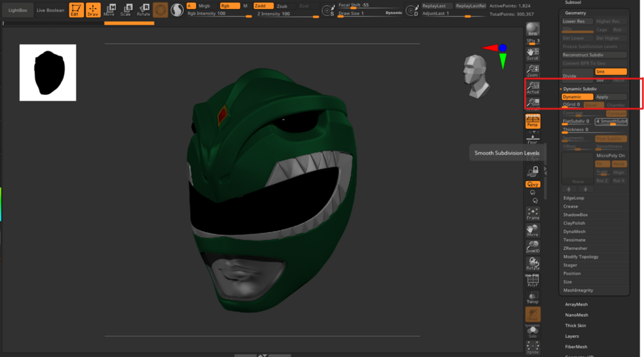Toggle XYZ rotation mode
This screenshot has height=357, width=644.
(533, 184)
